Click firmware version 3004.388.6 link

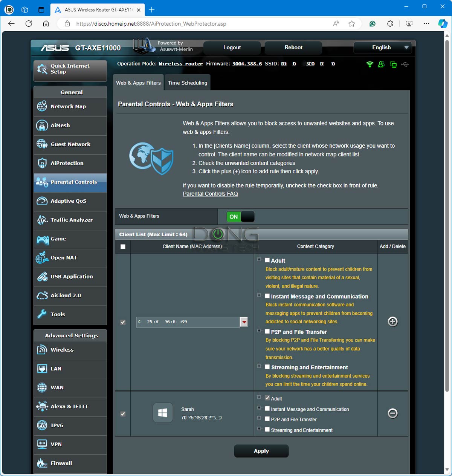click(247, 64)
